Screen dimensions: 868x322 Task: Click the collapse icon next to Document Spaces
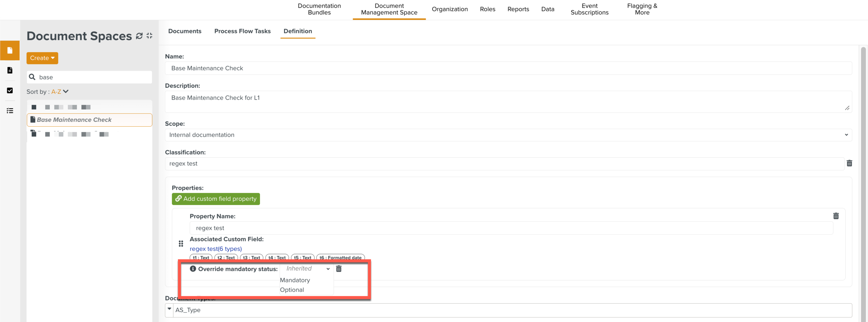click(150, 36)
